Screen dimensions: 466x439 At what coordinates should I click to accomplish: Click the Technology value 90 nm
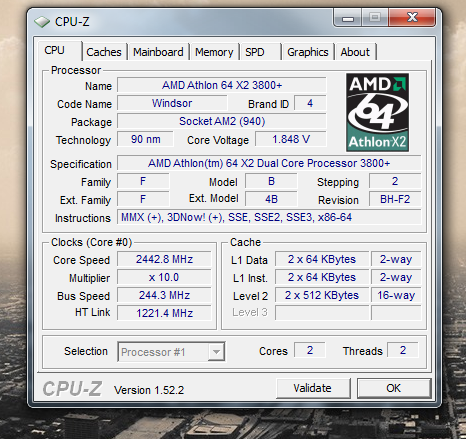point(146,139)
